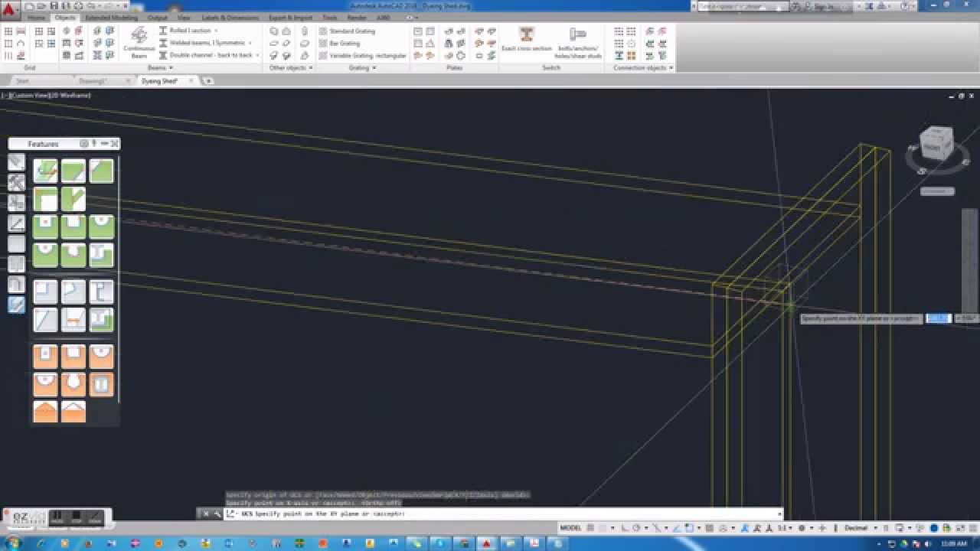Select the Standard Grating tool
This screenshot has width=980, height=551.
[347, 31]
